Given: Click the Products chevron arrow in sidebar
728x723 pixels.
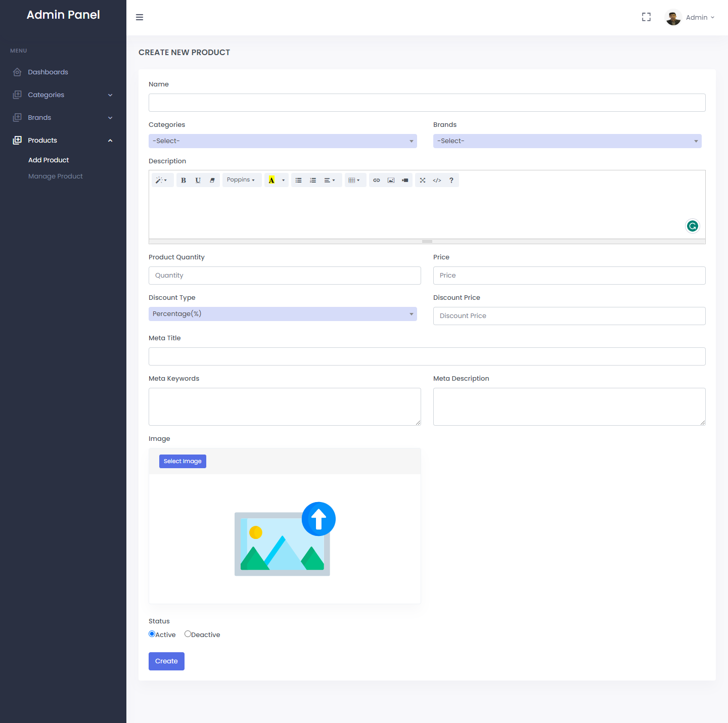Looking at the screenshot, I should [x=110, y=141].
